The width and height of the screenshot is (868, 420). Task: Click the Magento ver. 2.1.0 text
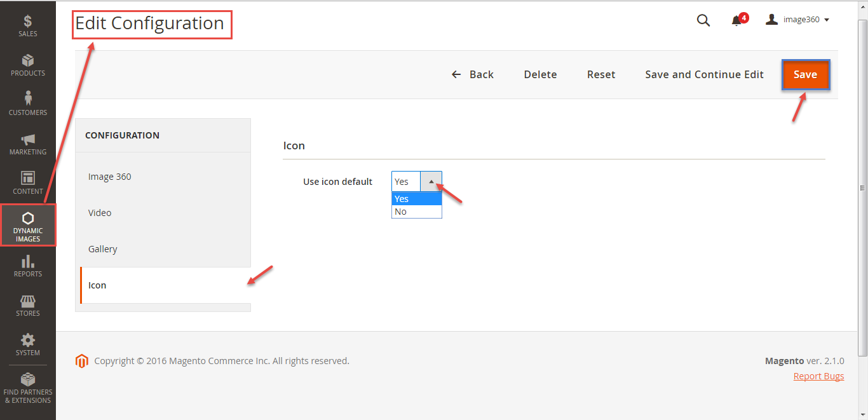coord(804,361)
